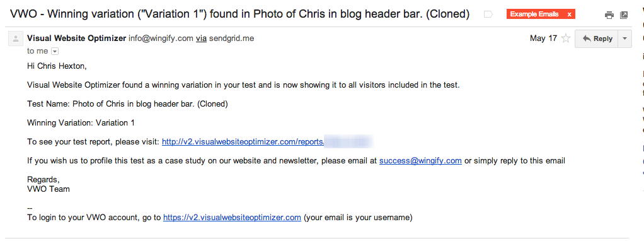This screenshot has height=241, width=644.
Task: Click the info@wingify.com sender address
Action: point(161,38)
